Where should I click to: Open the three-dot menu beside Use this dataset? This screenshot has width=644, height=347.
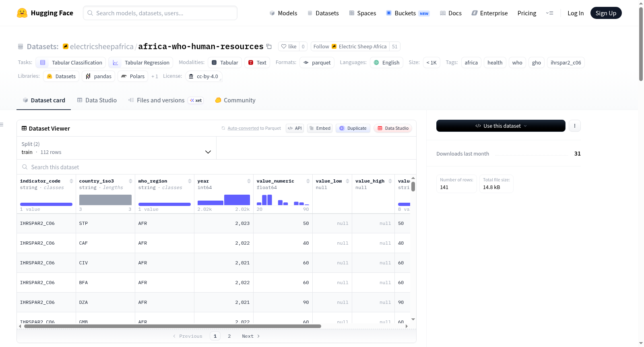pos(574,126)
